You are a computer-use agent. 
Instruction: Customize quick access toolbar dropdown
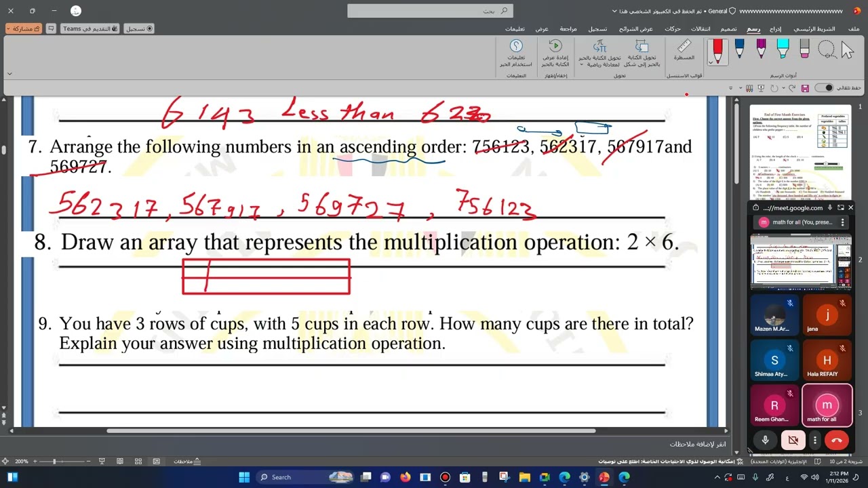(x=730, y=88)
